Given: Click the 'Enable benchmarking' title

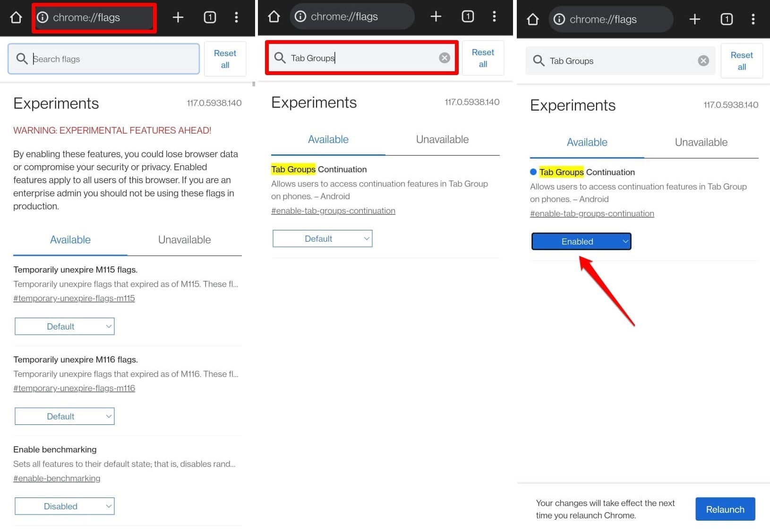Looking at the screenshot, I should 55,449.
